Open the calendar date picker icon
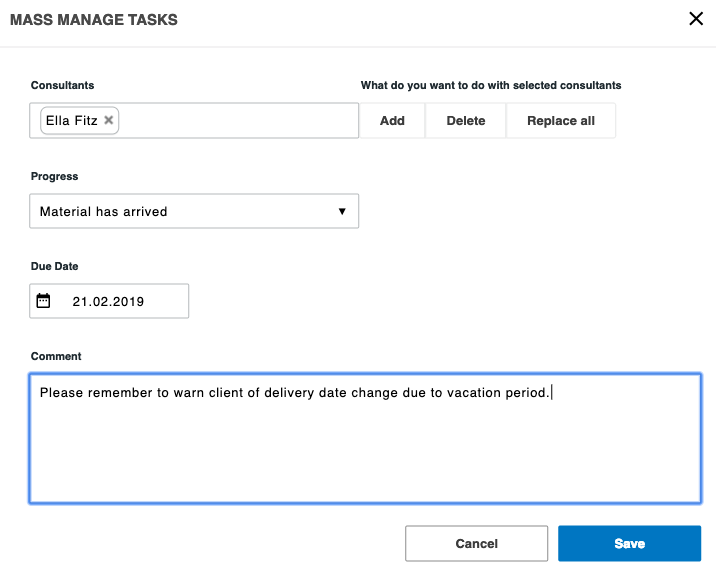This screenshot has height=571, width=716. point(43,301)
